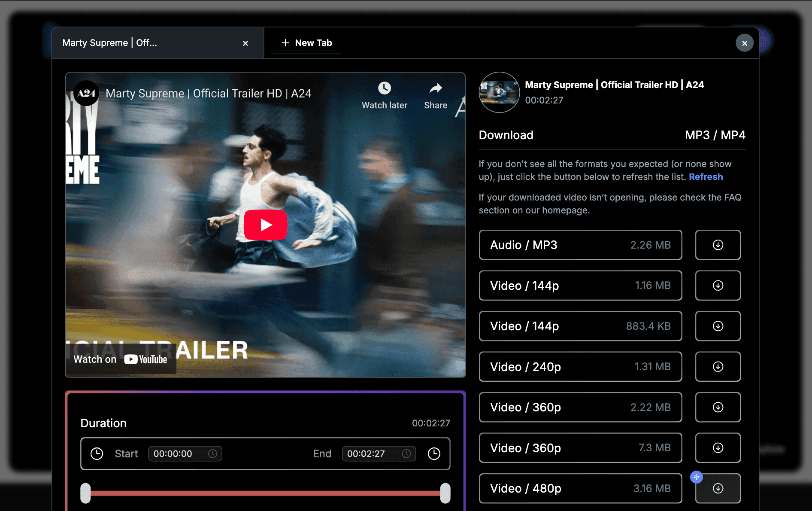Click the left trim slider handle
The height and width of the screenshot is (511, 812).
click(86, 493)
